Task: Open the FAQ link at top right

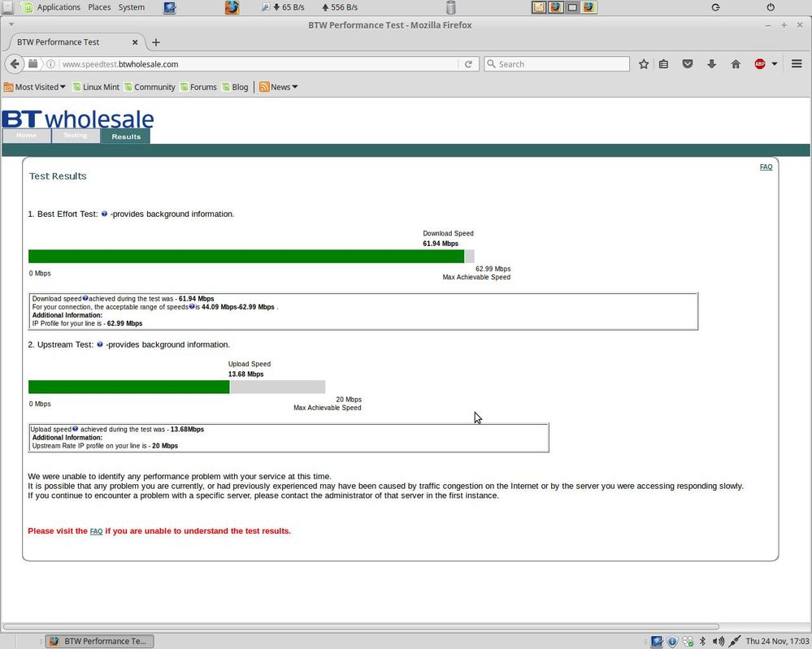Action: pos(766,167)
